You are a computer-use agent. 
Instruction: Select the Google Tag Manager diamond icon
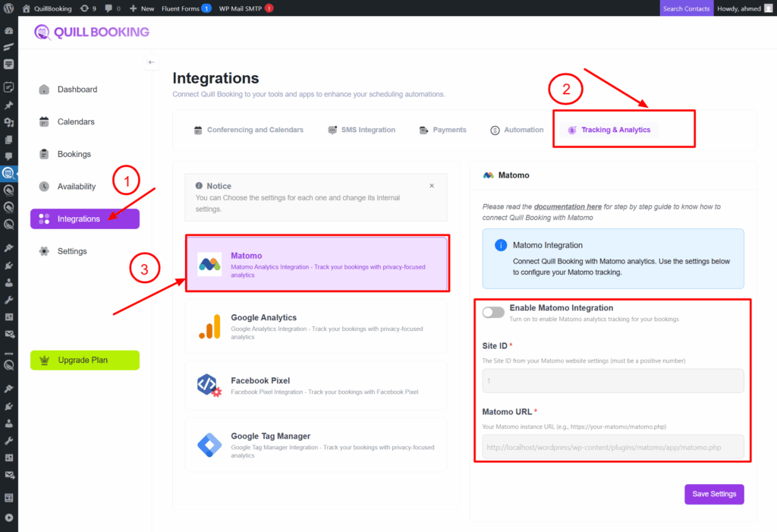tap(209, 444)
